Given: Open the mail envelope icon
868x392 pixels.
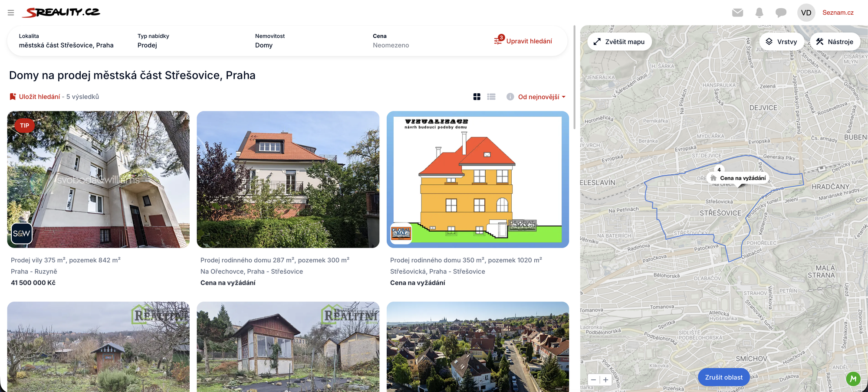Looking at the screenshot, I should (737, 13).
